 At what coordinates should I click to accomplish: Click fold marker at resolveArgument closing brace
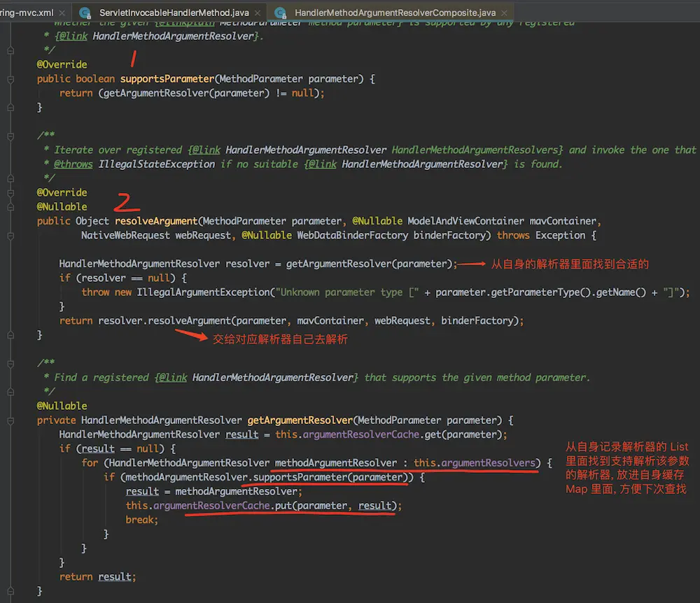(11, 335)
